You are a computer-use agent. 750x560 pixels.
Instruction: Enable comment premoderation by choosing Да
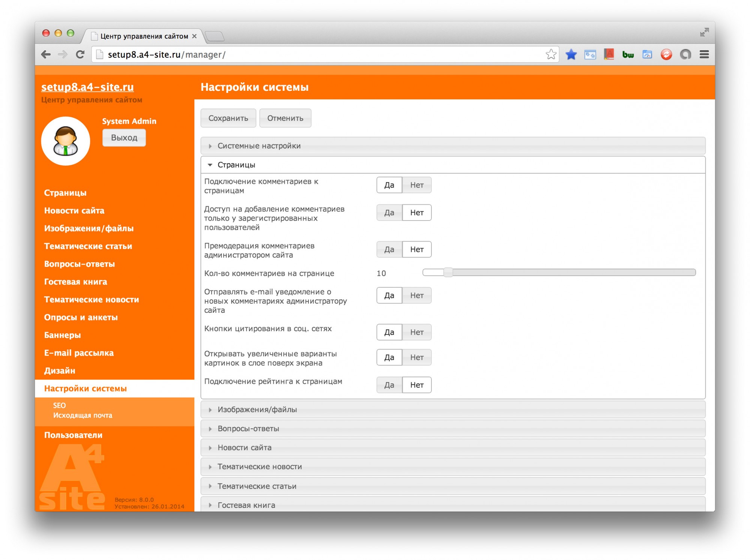point(389,249)
